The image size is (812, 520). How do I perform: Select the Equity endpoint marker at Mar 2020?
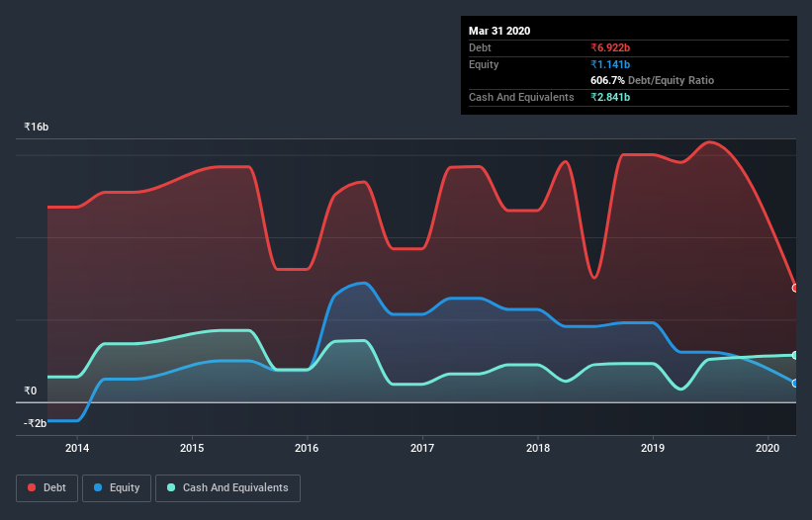point(794,384)
